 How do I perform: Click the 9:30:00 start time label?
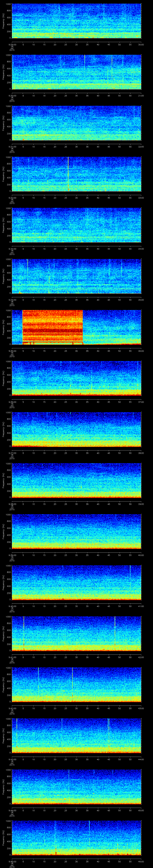click(x=12, y=96)
